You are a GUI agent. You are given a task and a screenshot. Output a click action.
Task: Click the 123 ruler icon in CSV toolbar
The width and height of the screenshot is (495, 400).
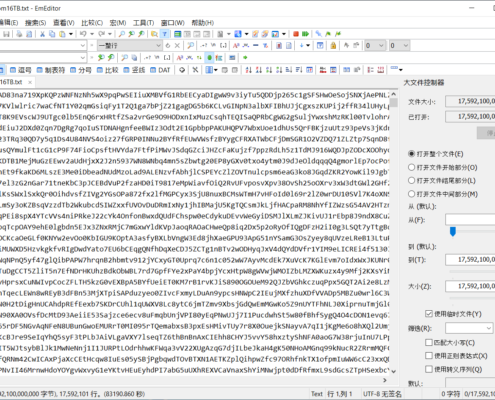(381, 70)
